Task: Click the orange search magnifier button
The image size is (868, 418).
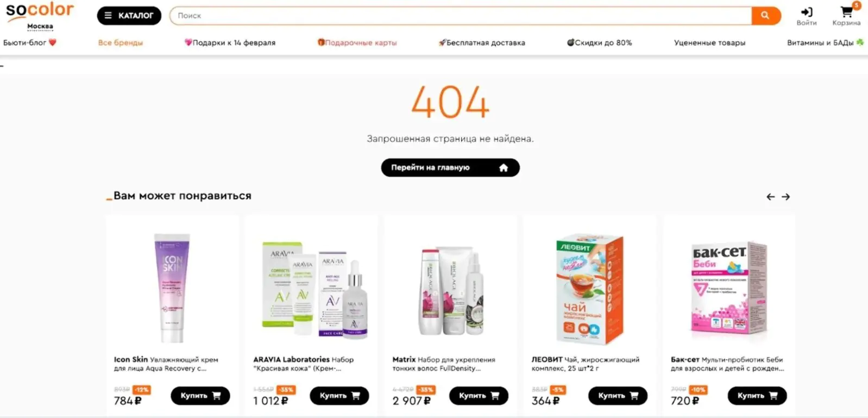Action: [765, 16]
